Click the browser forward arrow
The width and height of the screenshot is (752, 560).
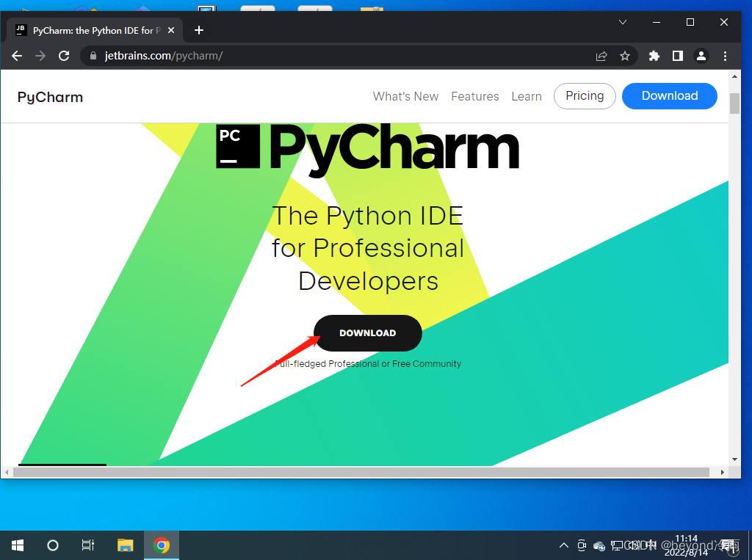pos(40,56)
